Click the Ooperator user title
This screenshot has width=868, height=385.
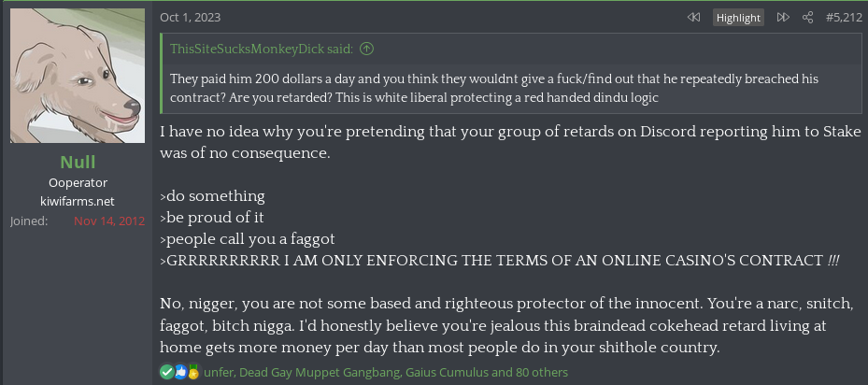click(x=78, y=182)
